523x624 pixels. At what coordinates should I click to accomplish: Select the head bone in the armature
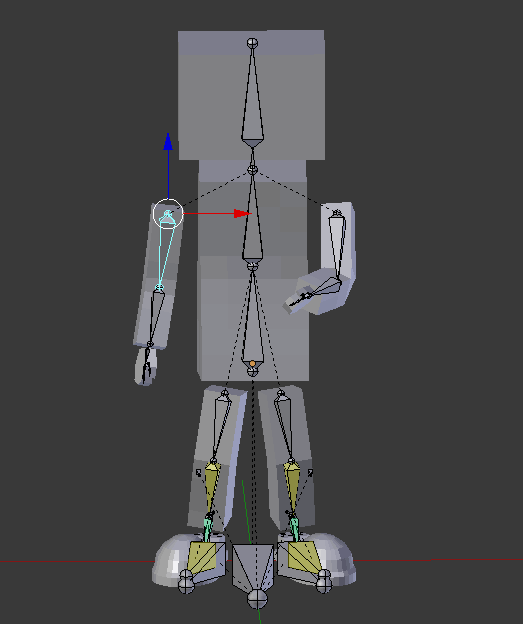tap(252, 98)
